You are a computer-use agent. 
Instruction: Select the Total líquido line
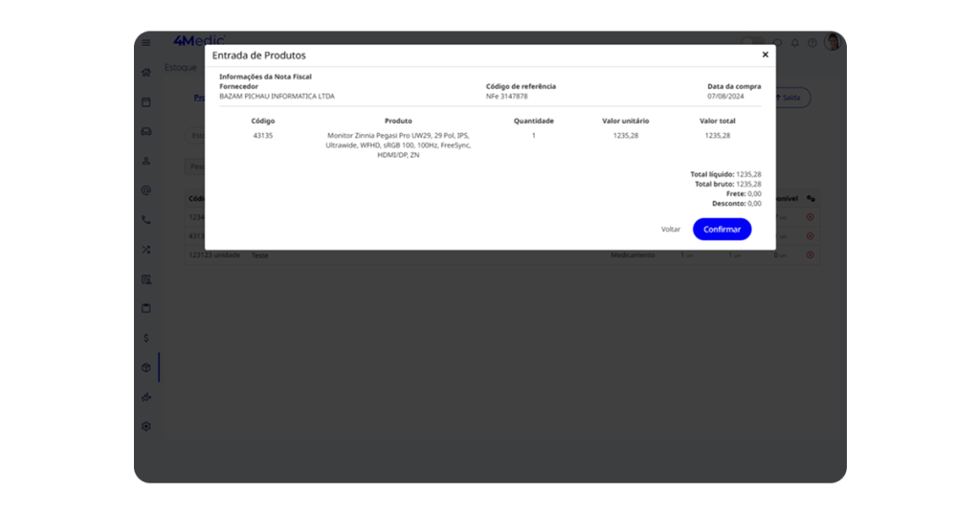(725, 174)
